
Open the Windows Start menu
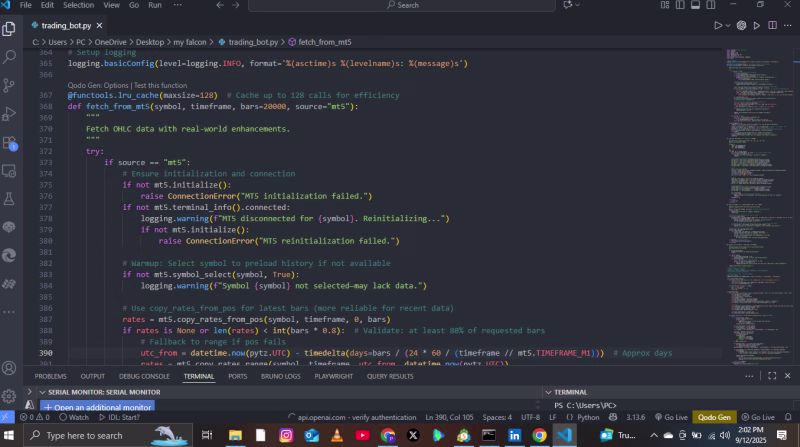[x=9, y=435]
